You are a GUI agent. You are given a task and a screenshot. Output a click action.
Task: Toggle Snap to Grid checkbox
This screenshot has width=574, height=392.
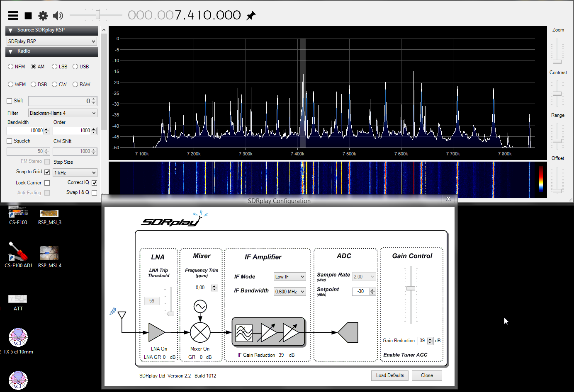click(x=47, y=172)
